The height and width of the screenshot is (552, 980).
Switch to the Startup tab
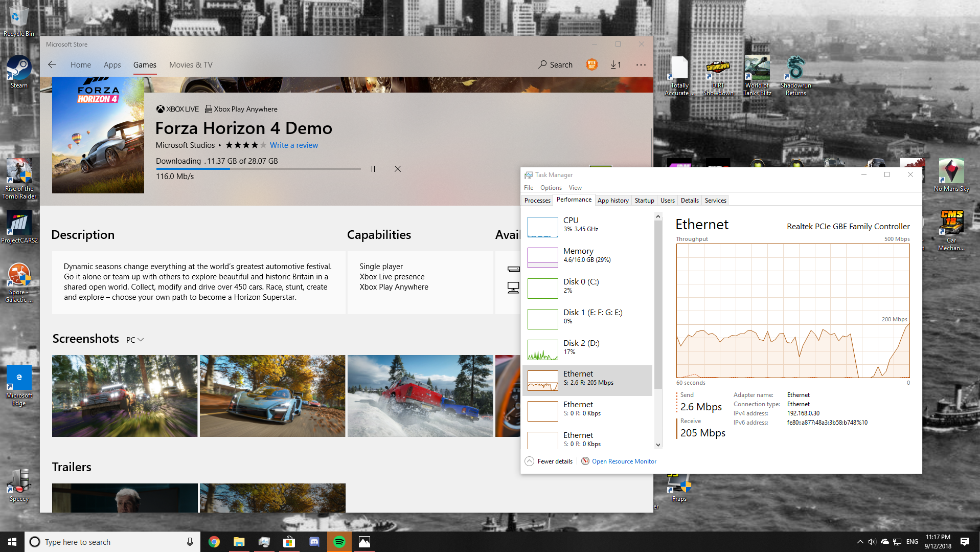(x=644, y=201)
